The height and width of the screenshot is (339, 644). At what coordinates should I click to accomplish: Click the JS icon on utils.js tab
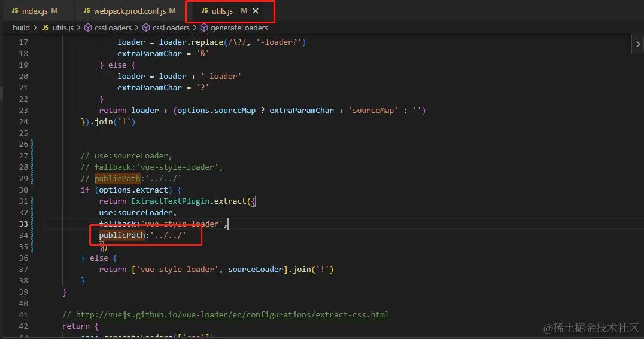pos(205,11)
